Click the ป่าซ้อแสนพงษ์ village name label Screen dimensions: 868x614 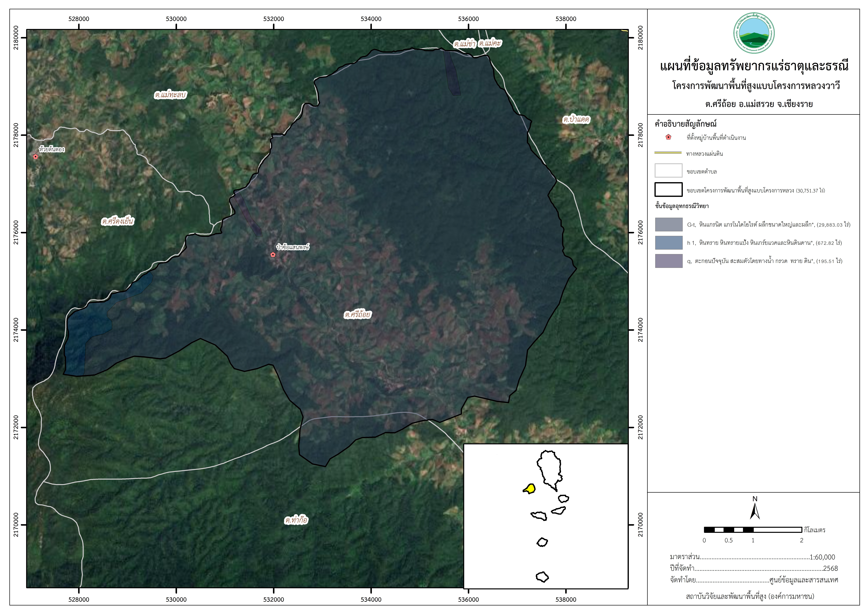(293, 247)
